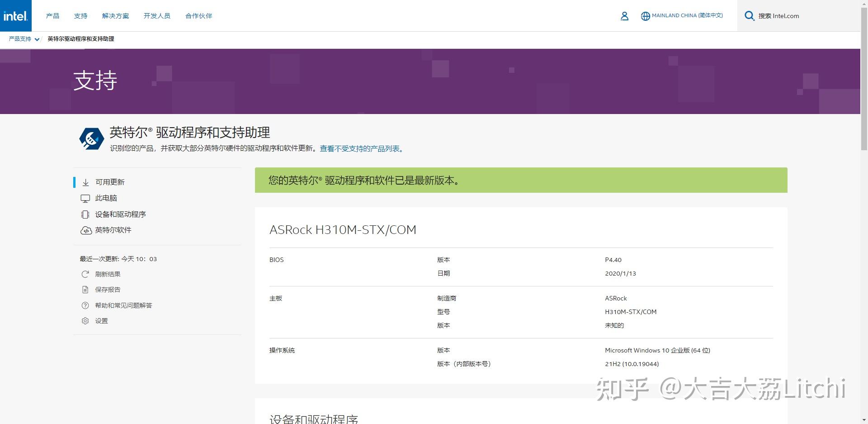
Task: Open the 合作伙伴 menu
Action: click(x=198, y=16)
